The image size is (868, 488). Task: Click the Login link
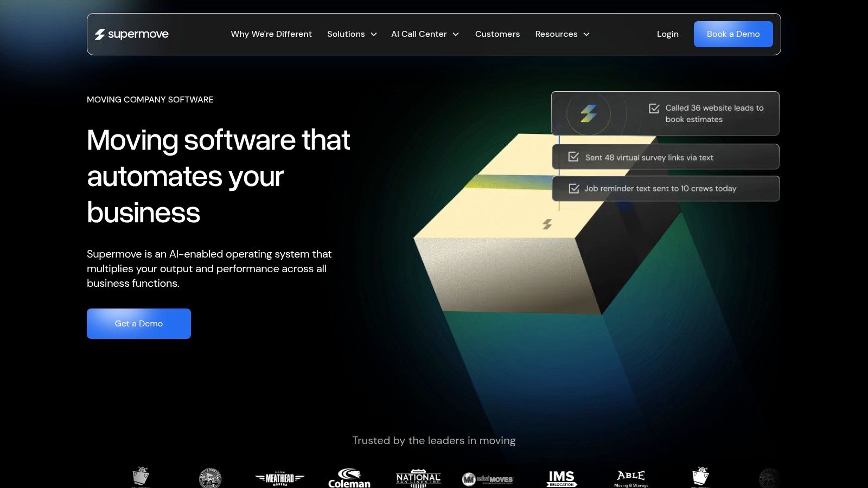point(668,34)
